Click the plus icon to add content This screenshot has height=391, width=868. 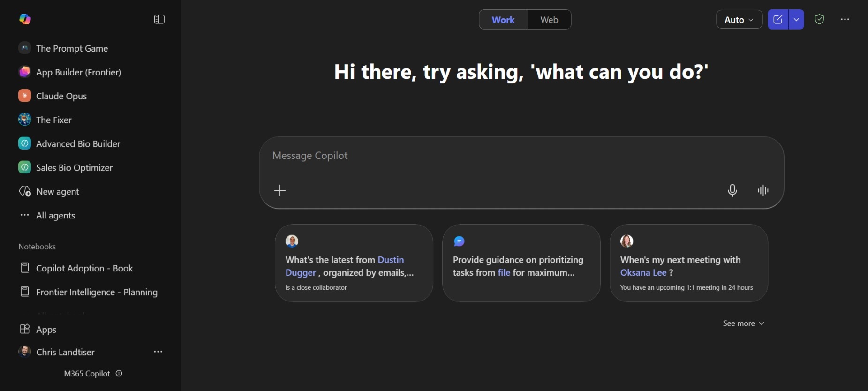pyautogui.click(x=280, y=190)
